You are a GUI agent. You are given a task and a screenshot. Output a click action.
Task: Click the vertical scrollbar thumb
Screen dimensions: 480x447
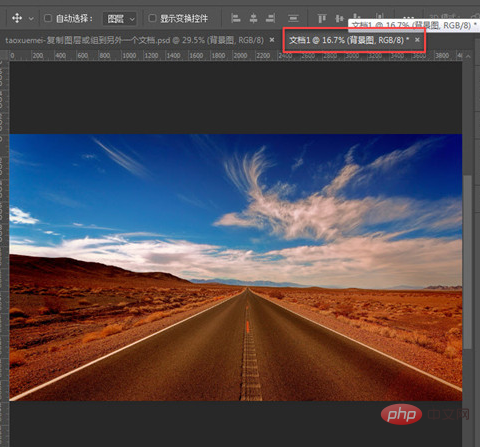(468, 262)
